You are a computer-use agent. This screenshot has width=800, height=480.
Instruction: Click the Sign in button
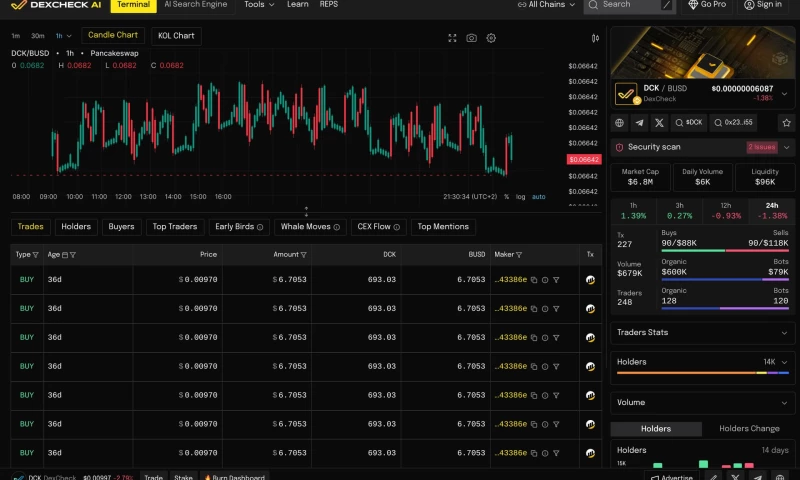click(x=763, y=5)
